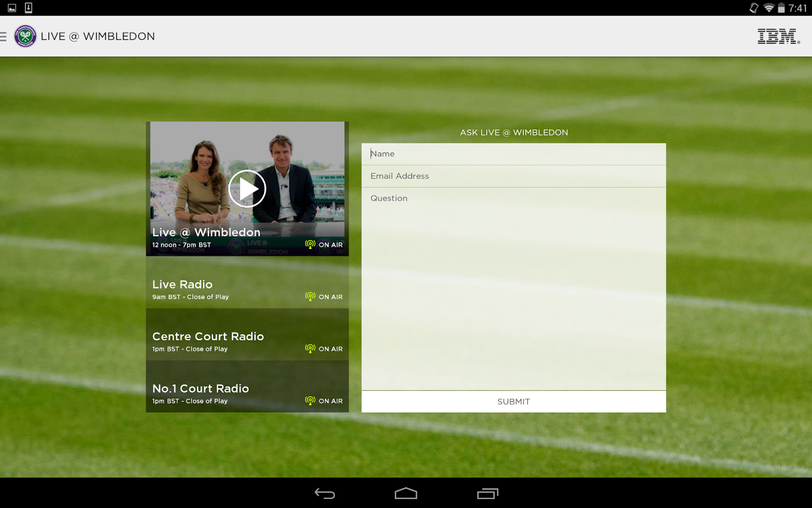Tap the 7:41 clock in status bar
Screen dimensions: 812x508
tap(798, 8)
